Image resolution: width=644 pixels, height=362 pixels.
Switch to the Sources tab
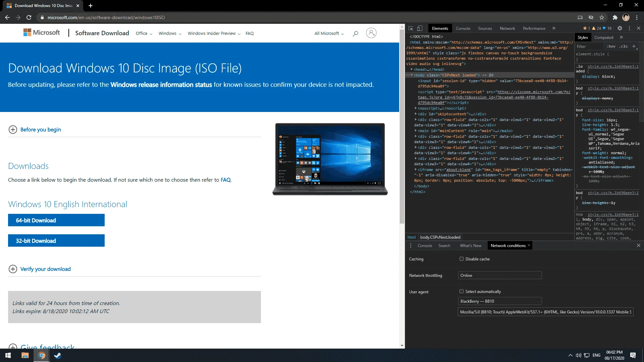click(x=485, y=28)
